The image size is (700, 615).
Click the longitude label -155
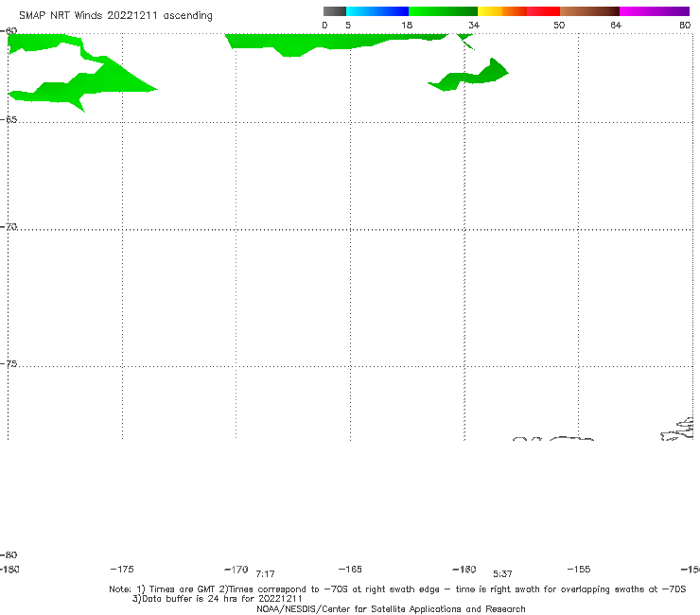579,570
